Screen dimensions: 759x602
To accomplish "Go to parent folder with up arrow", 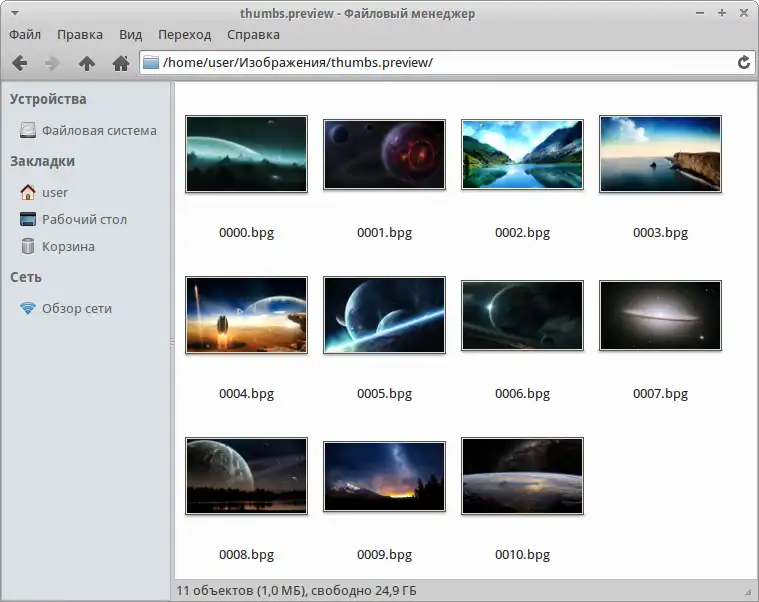I will tap(87, 63).
